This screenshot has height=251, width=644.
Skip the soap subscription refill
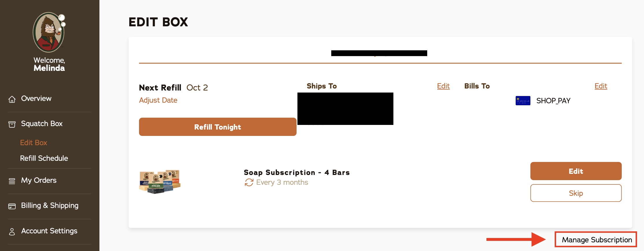point(576,193)
